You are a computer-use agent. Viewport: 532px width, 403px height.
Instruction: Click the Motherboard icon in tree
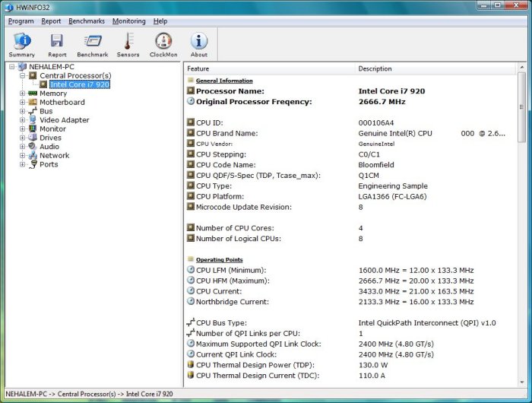click(33, 102)
